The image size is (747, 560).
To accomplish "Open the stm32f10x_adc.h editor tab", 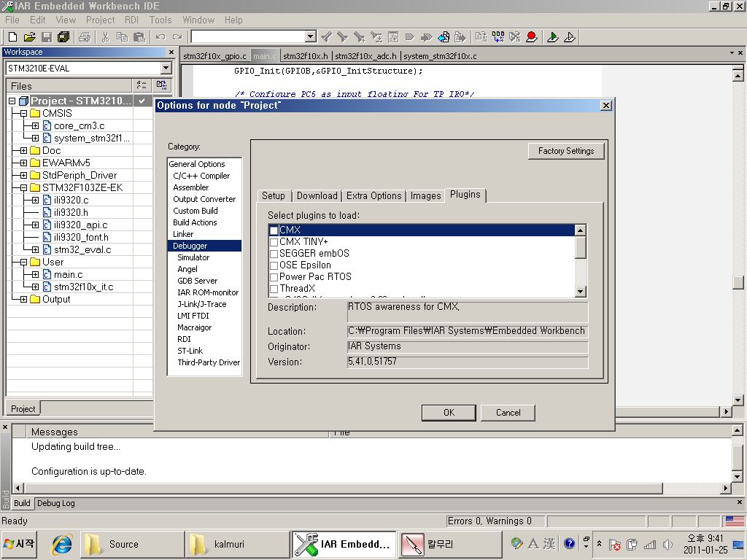I will point(365,56).
